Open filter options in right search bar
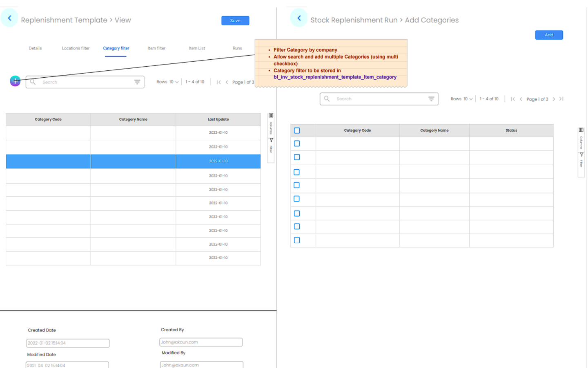 point(431,99)
